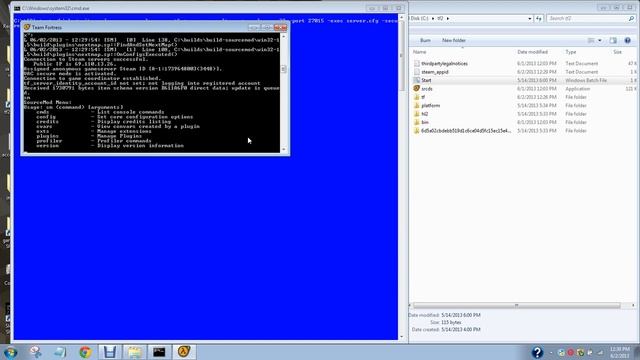Click the Application type cell for srcds
The image size is (640, 360).
click(x=578, y=89)
